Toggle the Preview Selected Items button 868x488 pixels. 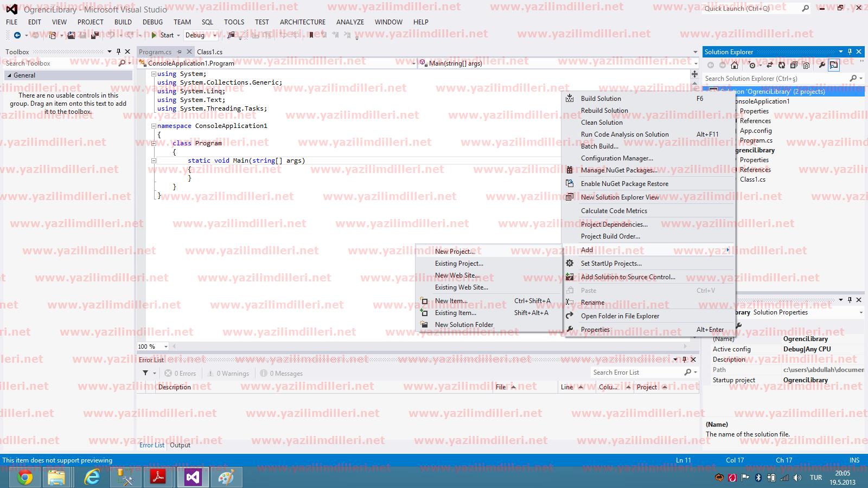(834, 65)
